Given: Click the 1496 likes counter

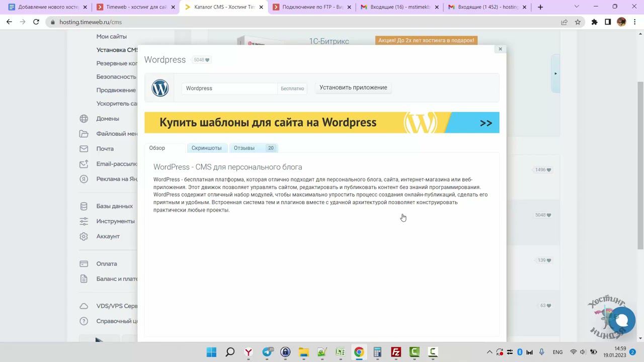Looking at the screenshot, I should [x=543, y=170].
